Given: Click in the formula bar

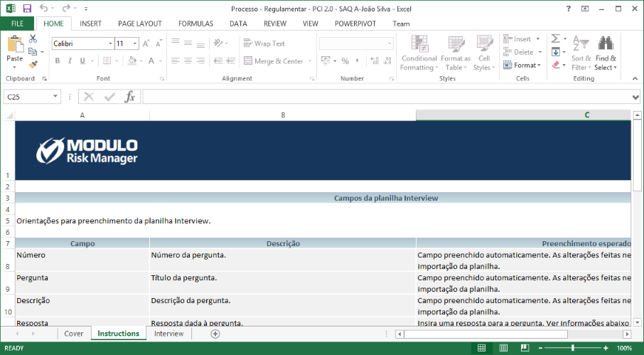Looking at the screenshot, I should point(386,97).
